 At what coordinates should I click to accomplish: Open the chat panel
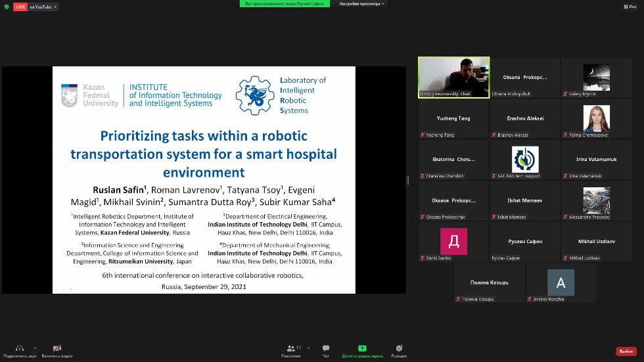coord(325,349)
